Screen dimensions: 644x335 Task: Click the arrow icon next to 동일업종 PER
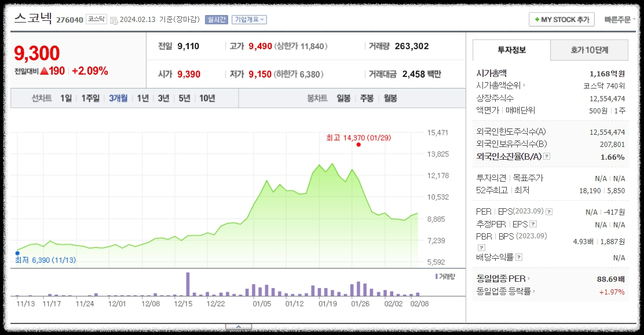[529, 279]
